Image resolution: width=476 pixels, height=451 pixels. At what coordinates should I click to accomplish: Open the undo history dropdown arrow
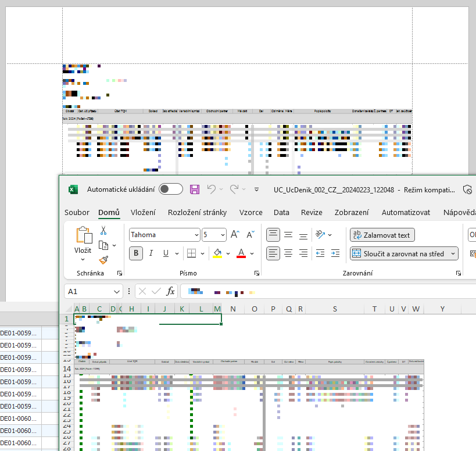pyautogui.click(x=221, y=189)
